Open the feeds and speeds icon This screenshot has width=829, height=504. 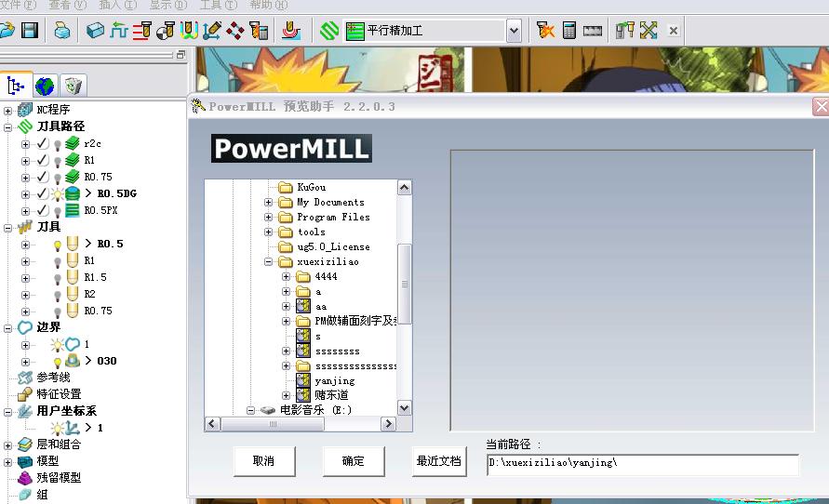[141, 30]
